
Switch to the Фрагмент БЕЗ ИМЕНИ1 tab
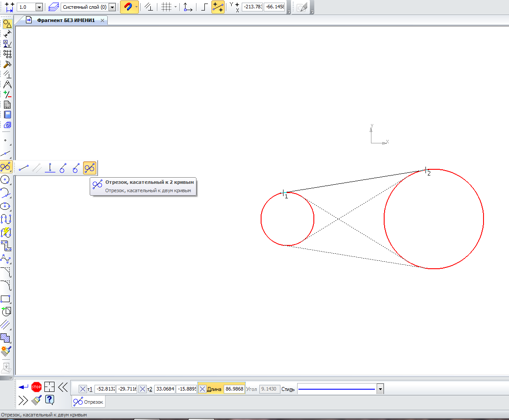pyautogui.click(x=65, y=20)
